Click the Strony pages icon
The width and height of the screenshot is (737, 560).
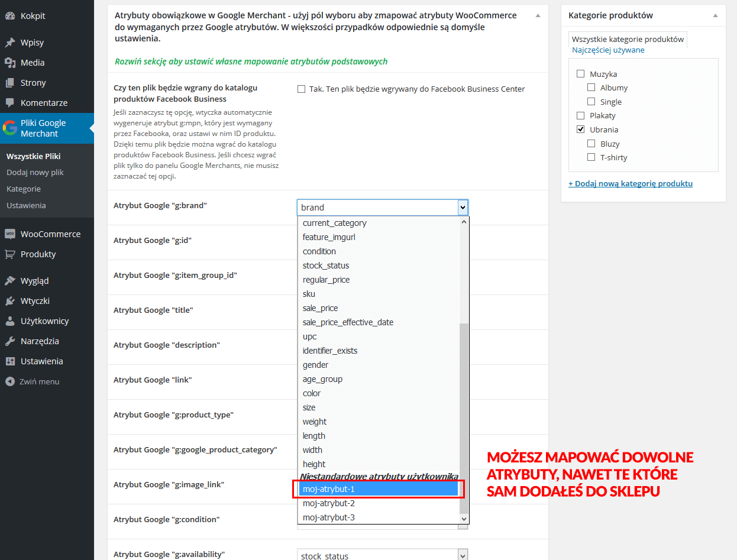(x=10, y=83)
